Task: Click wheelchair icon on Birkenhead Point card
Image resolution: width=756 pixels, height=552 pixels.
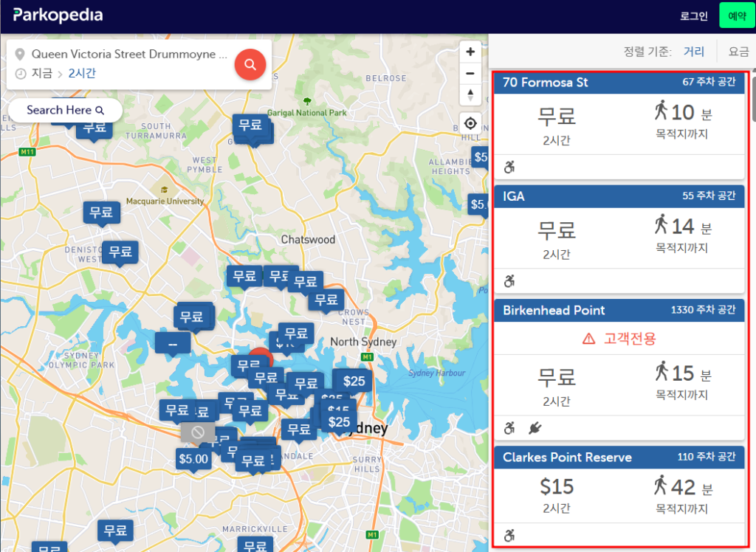Action: [x=509, y=427]
